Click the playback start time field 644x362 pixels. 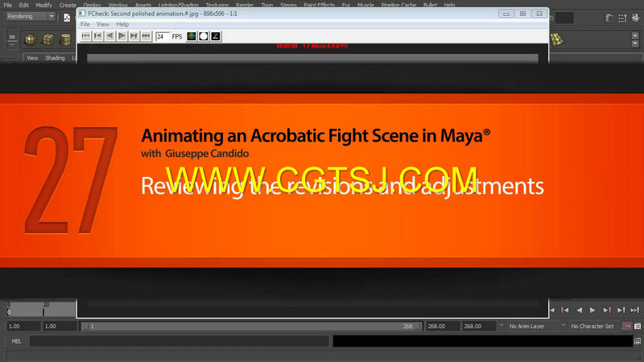[60, 327]
